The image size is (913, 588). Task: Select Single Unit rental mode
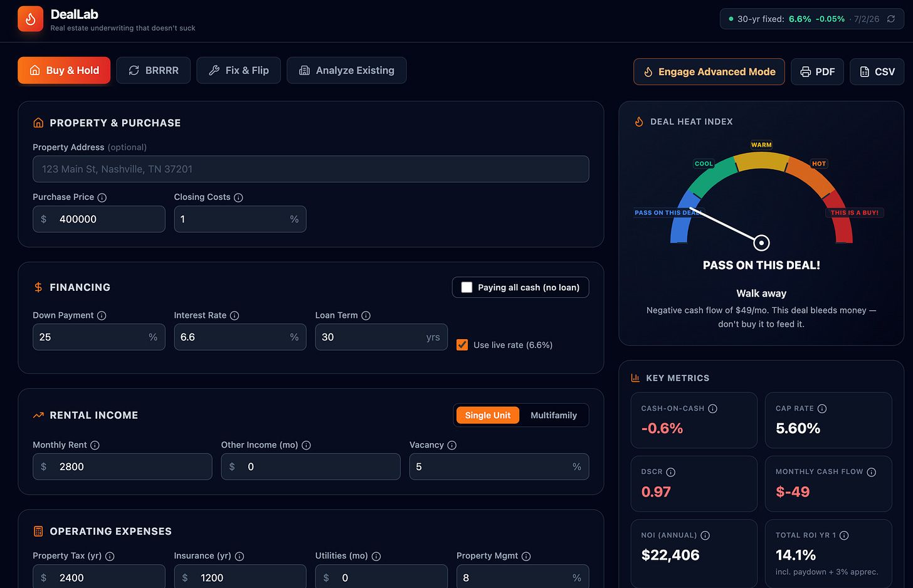[x=488, y=415]
